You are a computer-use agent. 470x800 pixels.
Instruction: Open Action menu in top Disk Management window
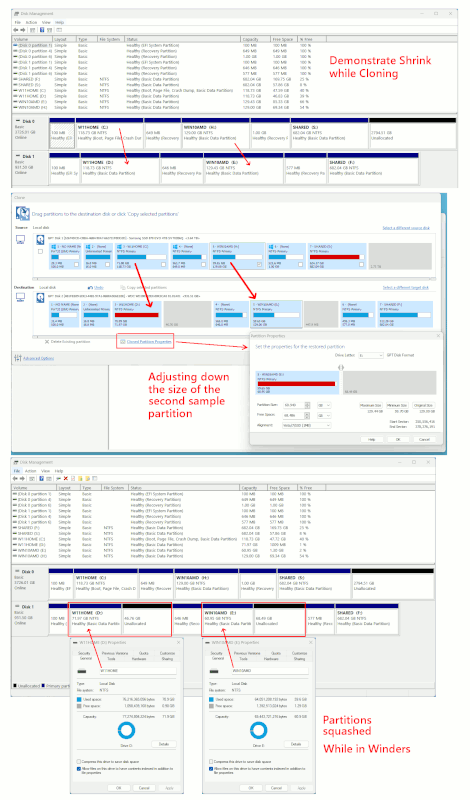[x=31, y=22]
